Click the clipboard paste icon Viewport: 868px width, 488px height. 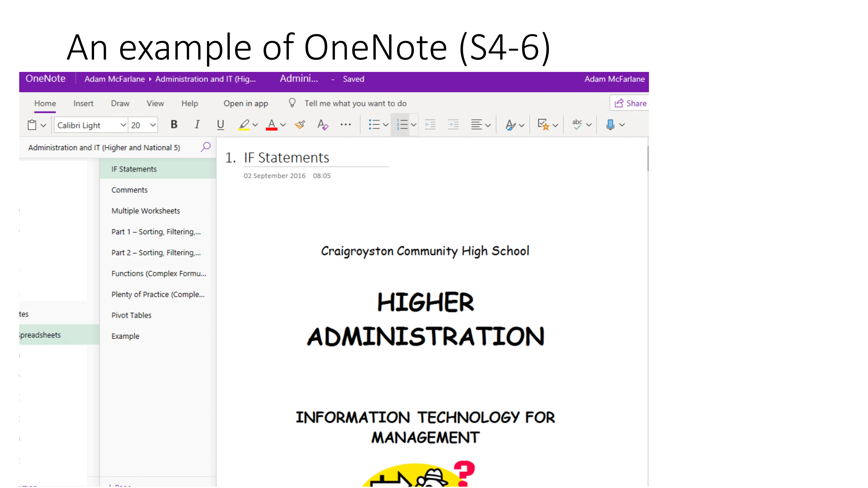click(32, 125)
